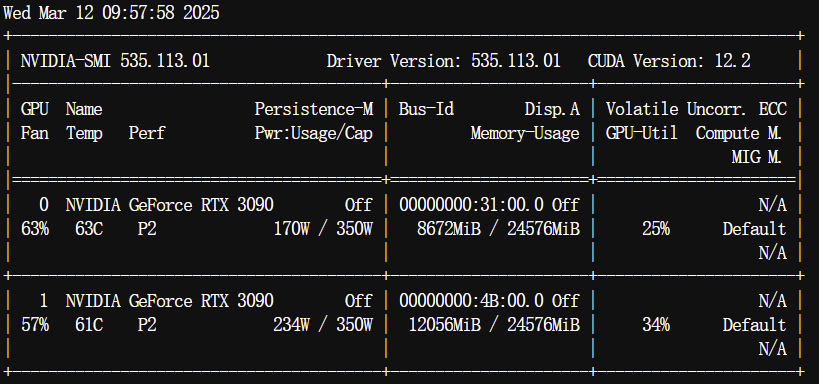Click the MIG M. header
Screen dimensions: 819x384
(x=756, y=157)
